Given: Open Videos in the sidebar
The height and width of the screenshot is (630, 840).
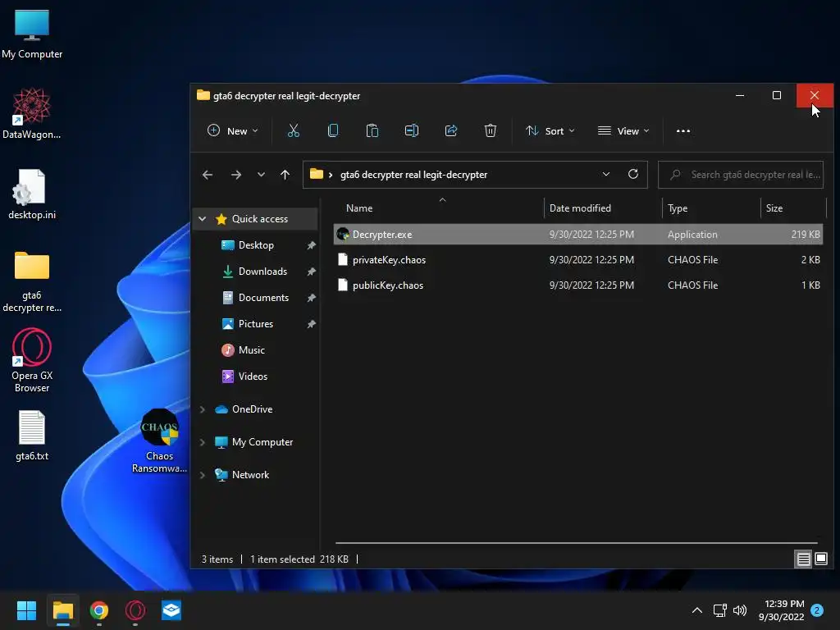Looking at the screenshot, I should tap(253, 376).
